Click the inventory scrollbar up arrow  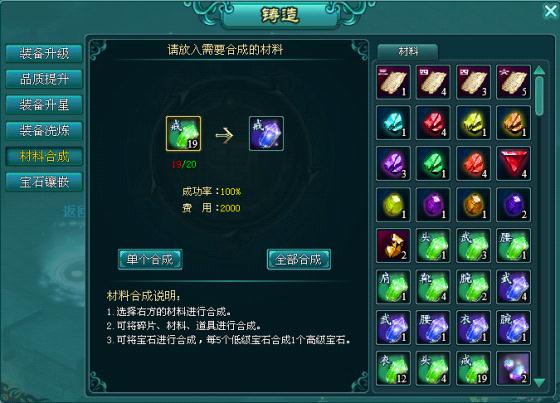click(x=539, y=70)
